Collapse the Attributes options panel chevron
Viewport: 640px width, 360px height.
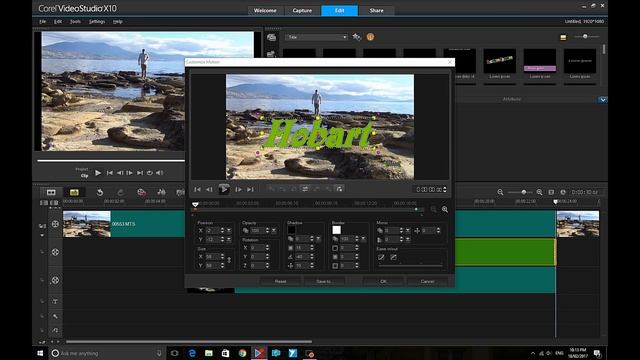tap(602, 100)
